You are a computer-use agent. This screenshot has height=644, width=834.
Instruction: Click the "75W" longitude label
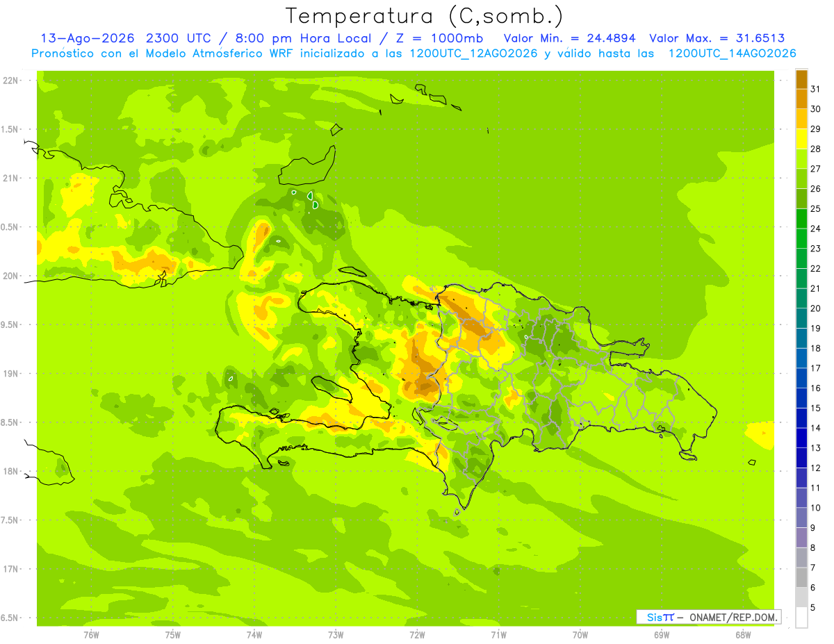(x=173, y=635)
